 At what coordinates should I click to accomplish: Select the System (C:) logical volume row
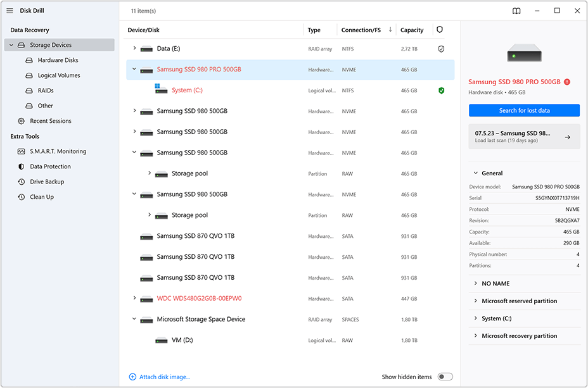(290, 91)
